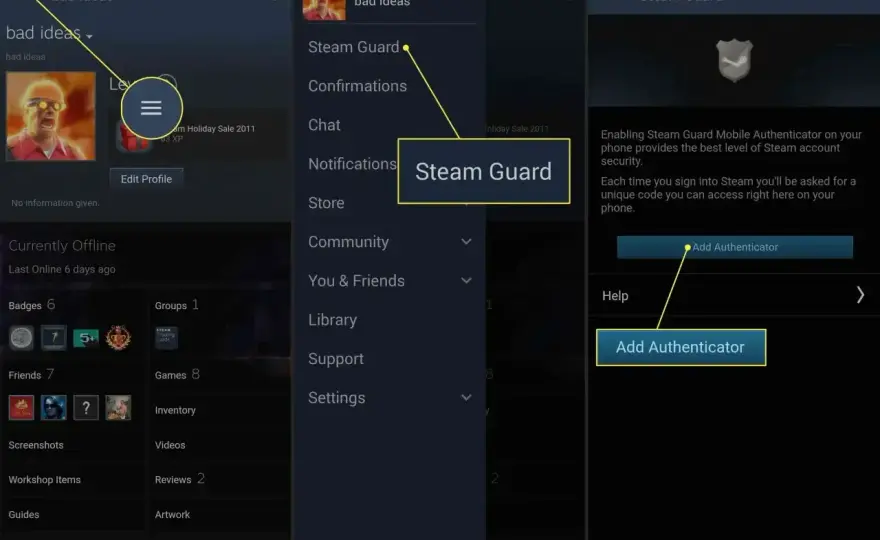Open the Badges 6 section link
Image resolution: width=880 pixels, height=540 pixels.
(x=31, y=305)
